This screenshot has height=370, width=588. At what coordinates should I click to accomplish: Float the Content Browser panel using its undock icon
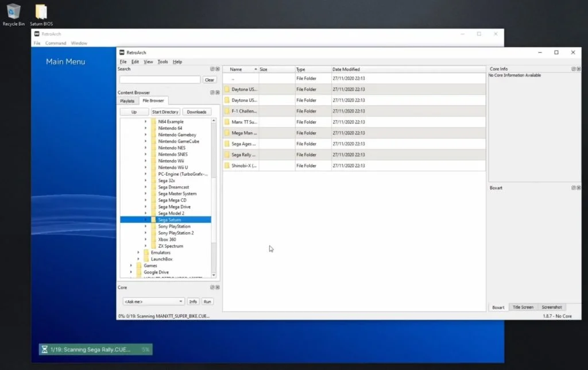pos(212,92)
